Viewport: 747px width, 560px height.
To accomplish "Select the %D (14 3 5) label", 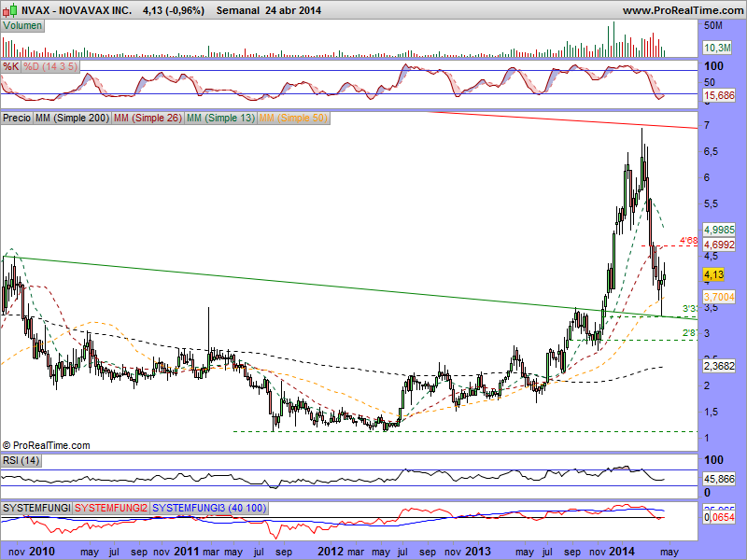I will [x=50, y=66].
